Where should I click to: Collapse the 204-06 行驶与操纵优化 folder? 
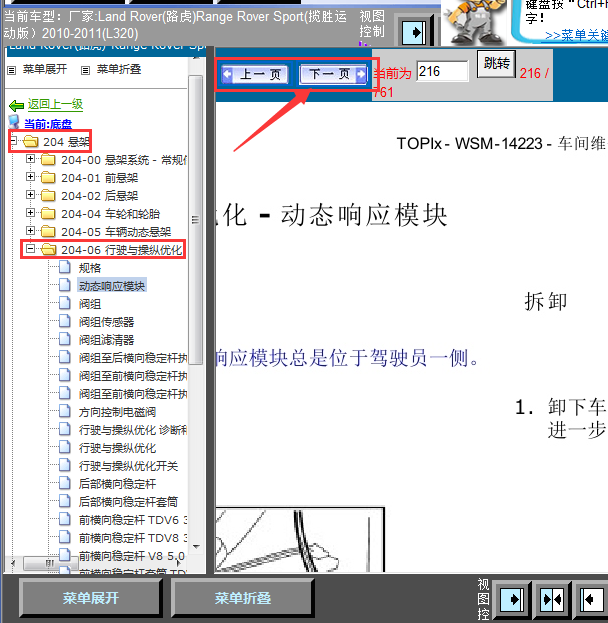pyautogui.click(x=30, y=249)
